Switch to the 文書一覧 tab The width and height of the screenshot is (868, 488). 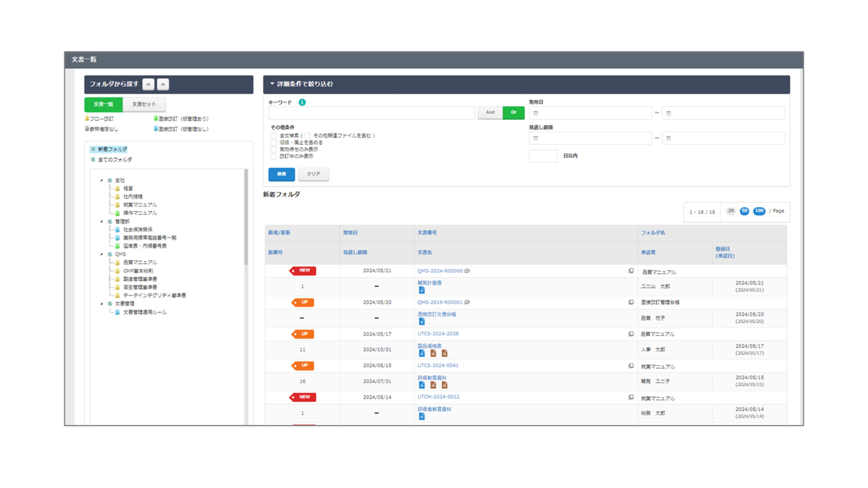104,104
